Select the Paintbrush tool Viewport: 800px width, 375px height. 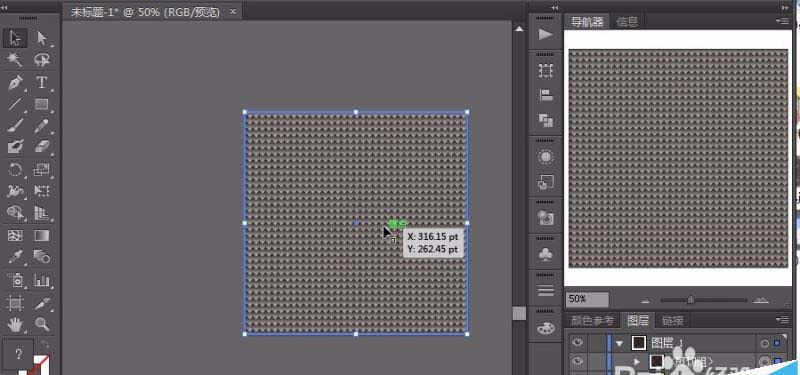click(15, 126)
